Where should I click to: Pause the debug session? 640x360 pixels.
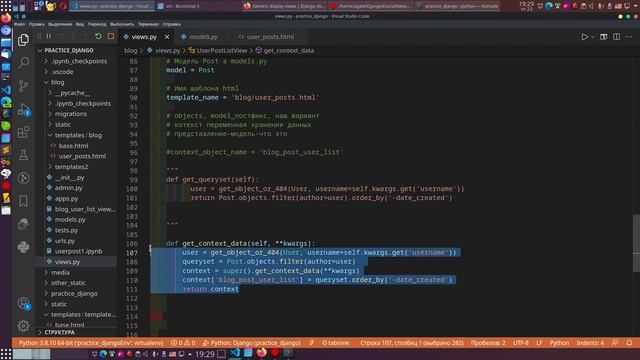49,36
